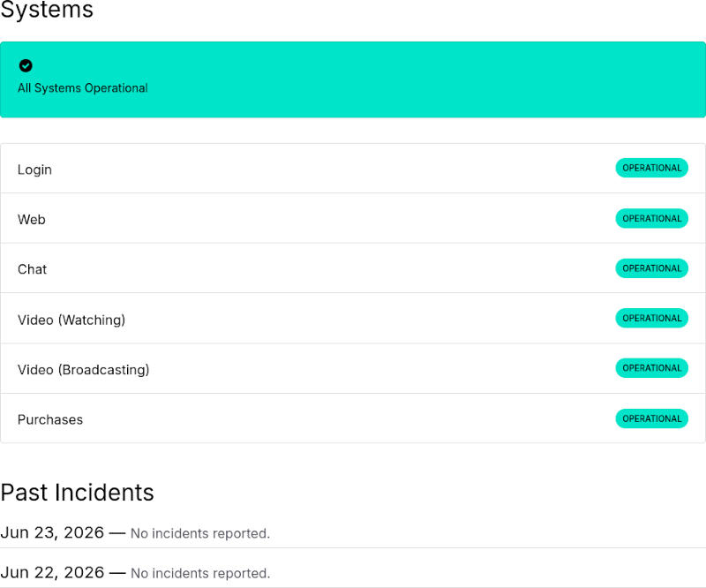Click the Jun 22, 2026 incident date
The image size is (706, 588).
[x=52, y=573]
